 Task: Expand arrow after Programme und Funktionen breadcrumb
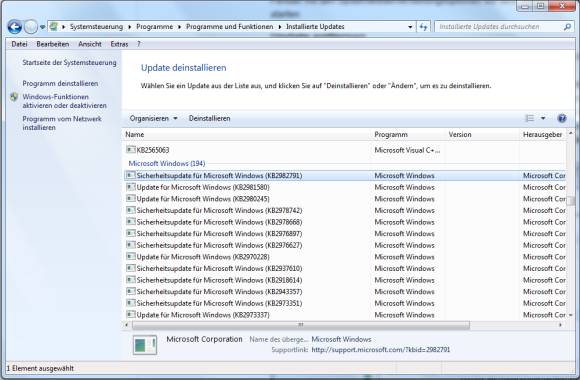pos(280,27)
